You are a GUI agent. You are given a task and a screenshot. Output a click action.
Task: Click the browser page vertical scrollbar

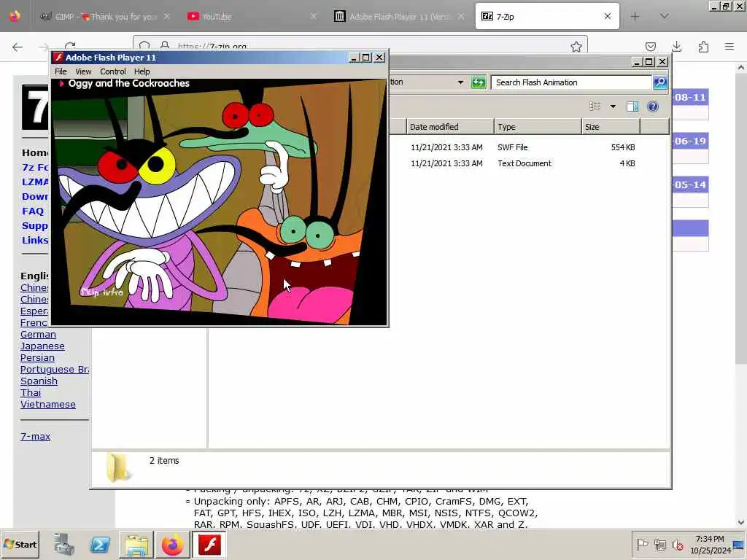(741, 219)
